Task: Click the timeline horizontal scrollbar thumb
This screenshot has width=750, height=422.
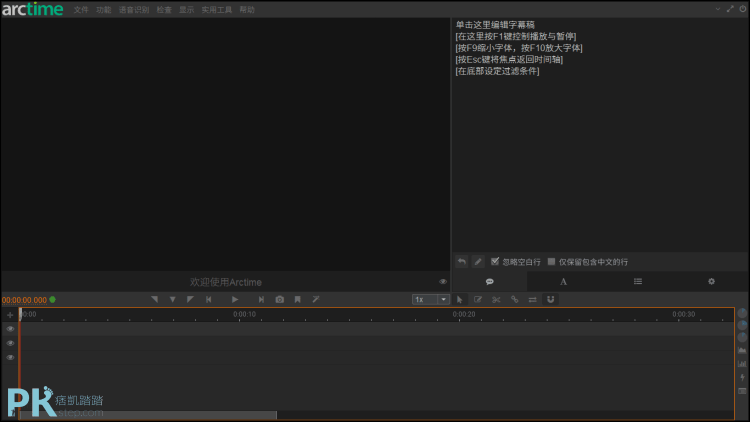Action: 148,415
